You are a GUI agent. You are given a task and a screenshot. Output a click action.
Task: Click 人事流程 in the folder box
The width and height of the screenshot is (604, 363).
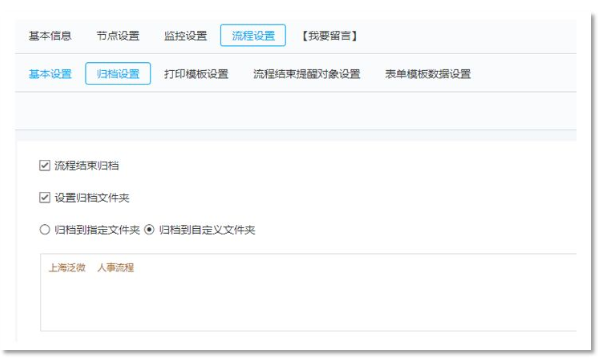click(116, 267)
